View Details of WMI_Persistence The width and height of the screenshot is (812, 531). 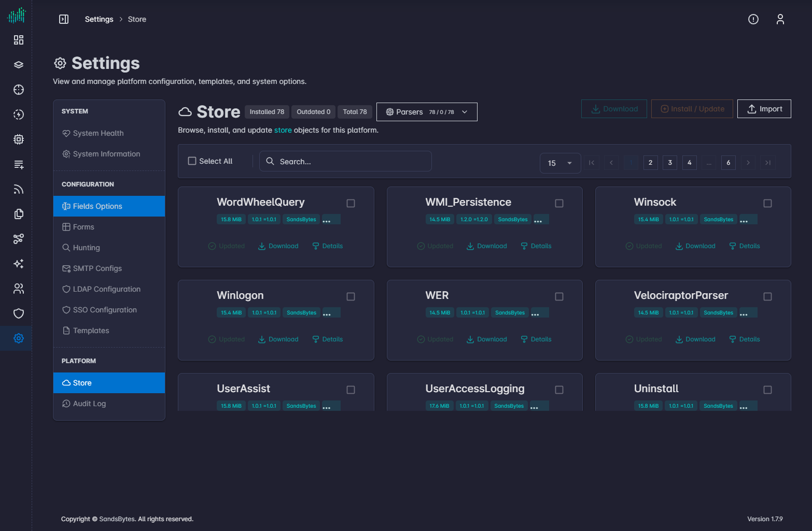(536, 246)
